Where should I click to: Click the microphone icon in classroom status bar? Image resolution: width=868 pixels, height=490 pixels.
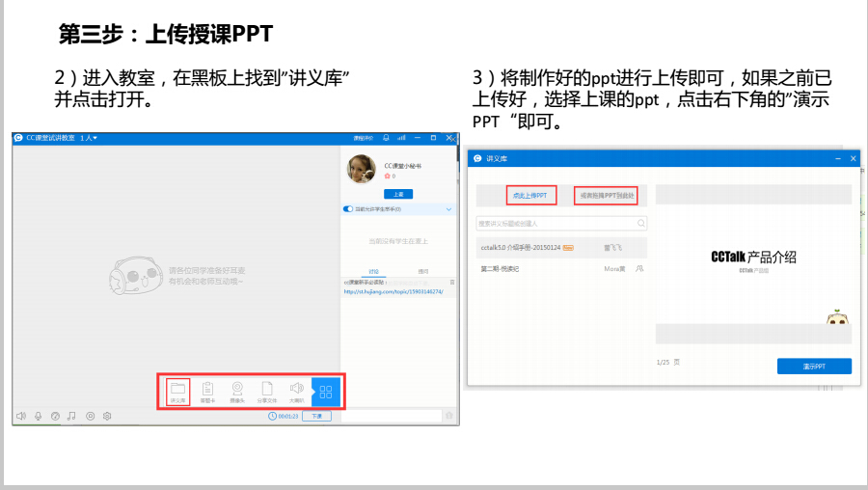tap(39, 416)
